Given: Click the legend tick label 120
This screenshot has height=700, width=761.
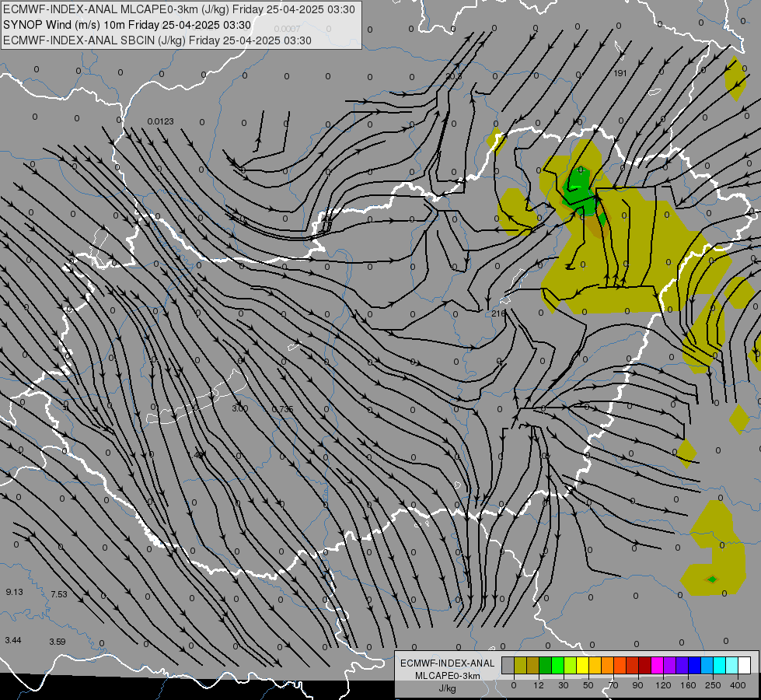Looking at the screenshot, I should pyautogui.click(x=663, y=685).
